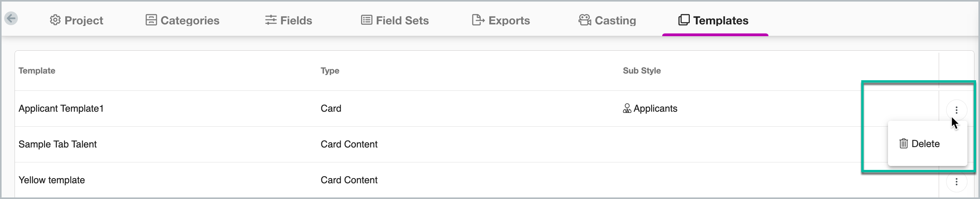This screenshot has height=199, width=980.
Task: Click the Template column header
Action: [x=37, y=71]
